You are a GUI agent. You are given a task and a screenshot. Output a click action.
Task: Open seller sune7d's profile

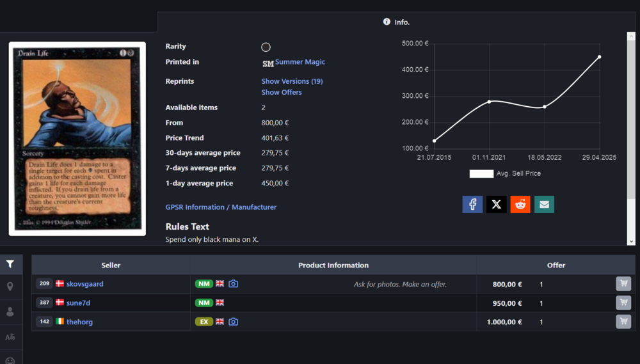coord(78,303)
